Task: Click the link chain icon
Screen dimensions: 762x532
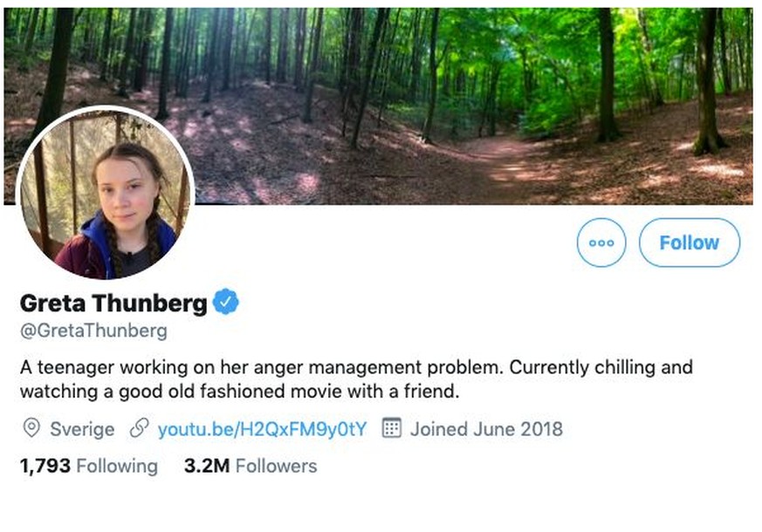Action: click(x=139, y=428)
